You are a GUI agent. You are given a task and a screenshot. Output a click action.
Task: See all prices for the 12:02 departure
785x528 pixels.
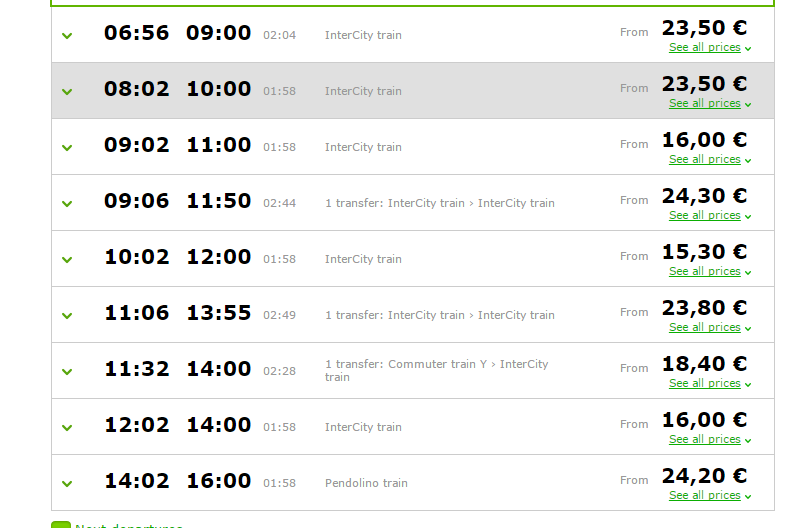(x=705, y=440)
